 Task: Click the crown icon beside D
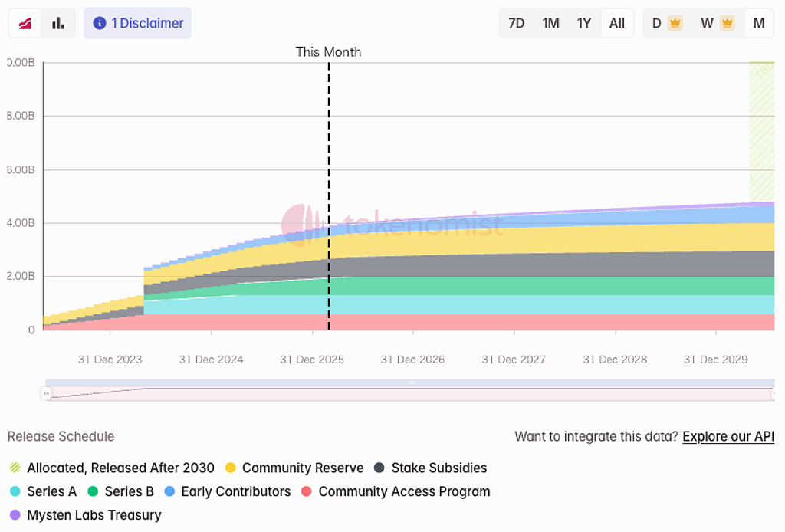(675, 23)
